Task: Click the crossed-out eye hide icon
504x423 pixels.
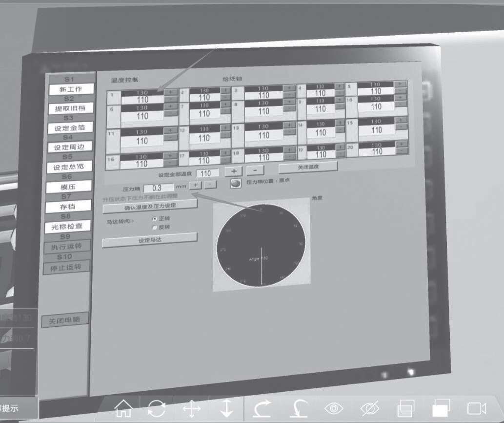Action: click(x=370, y=408)
